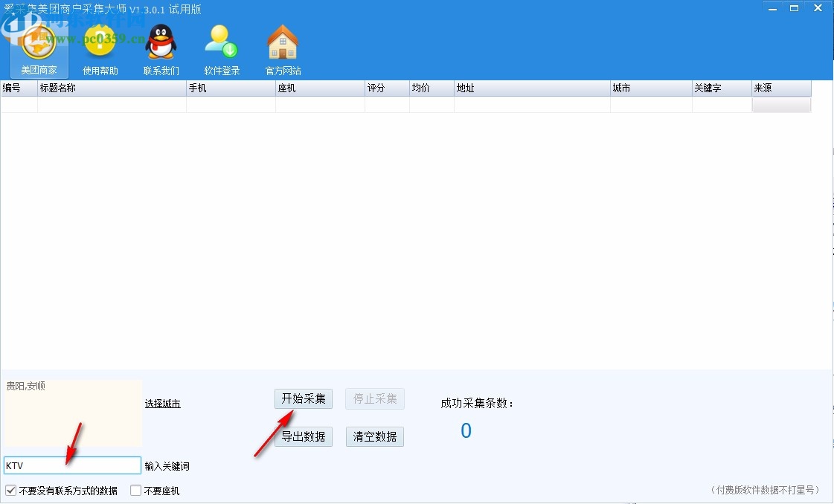This screenshot has width=834, height=504.
Task: Click the 手机 phone column header
Action: pos(231,87)
